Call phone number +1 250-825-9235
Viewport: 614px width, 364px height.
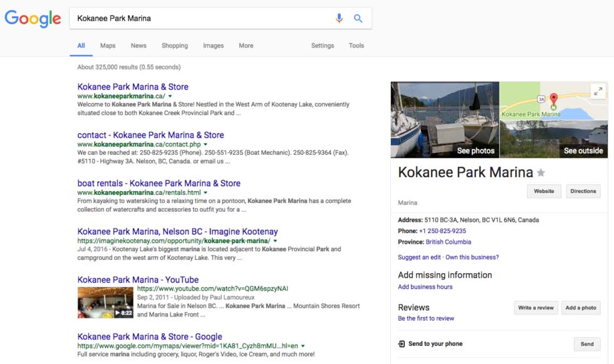coord(442,231)
